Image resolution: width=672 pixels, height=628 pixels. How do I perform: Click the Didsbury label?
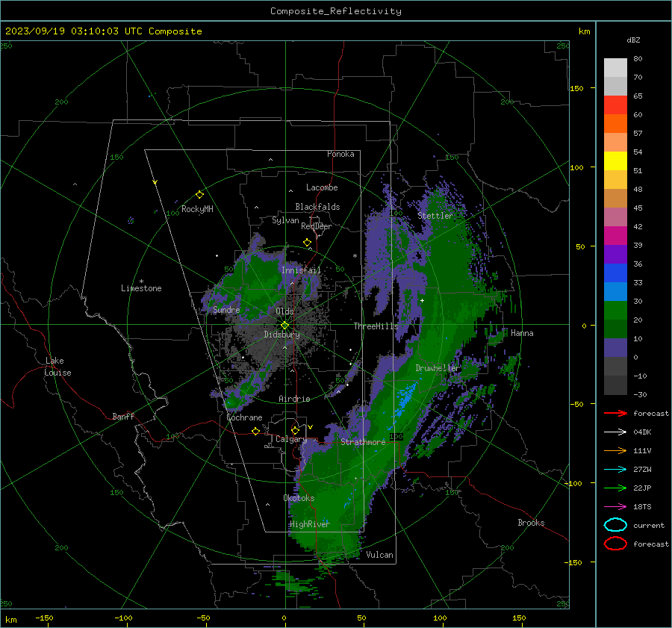coord(281,335)
